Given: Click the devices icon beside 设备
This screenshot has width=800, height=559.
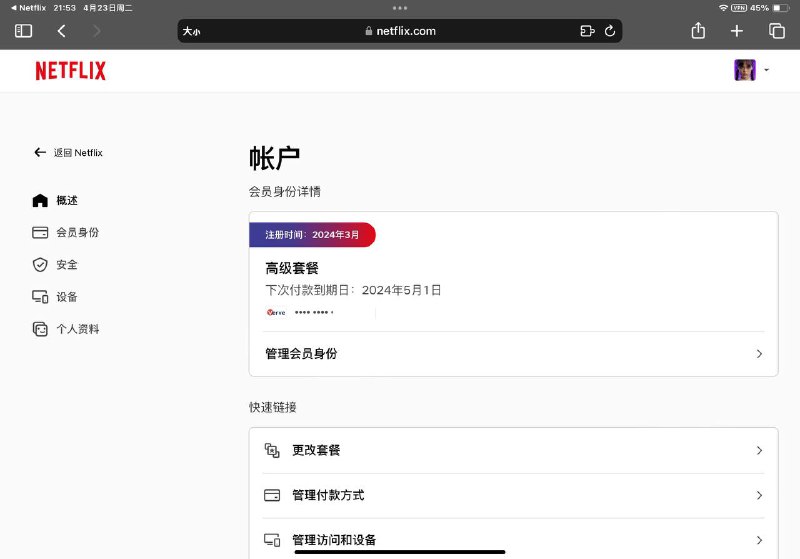Looking at the screenshot, I should tap(40, 297).
